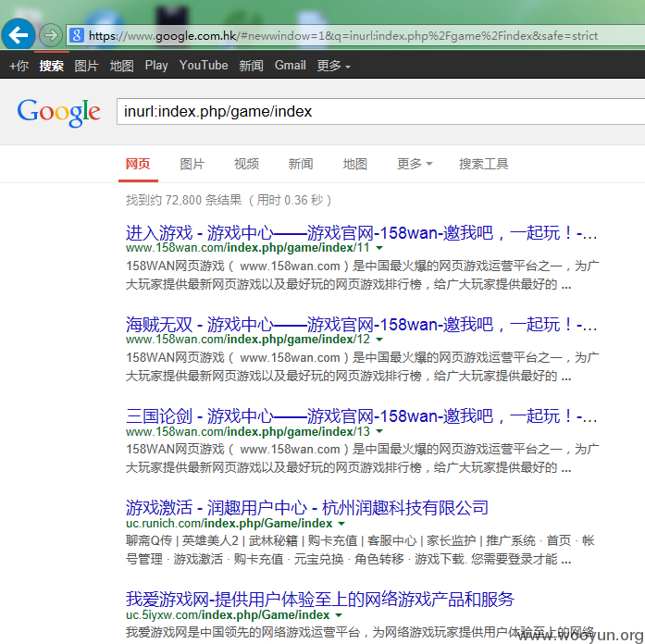Click the www.158wan.com/index.php/game/index/12 URL text
Screen dimensions: 645x644
tap(248, 340)
